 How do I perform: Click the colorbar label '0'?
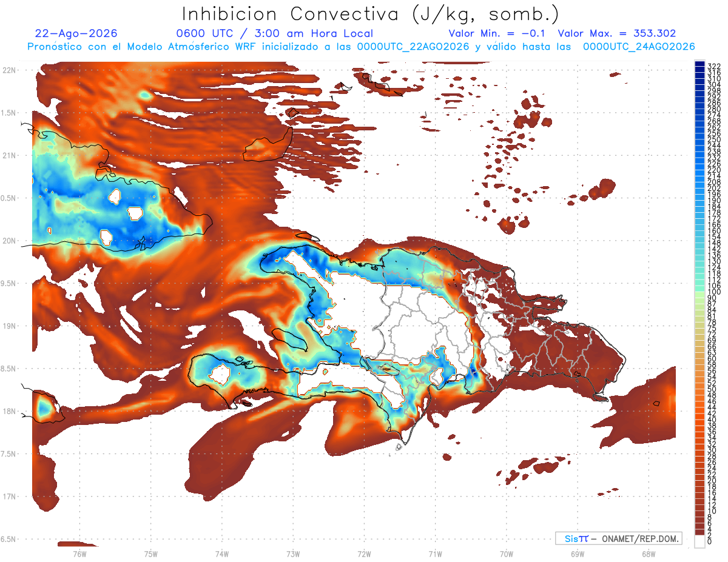pyautogui.click(x=710, y=542)
